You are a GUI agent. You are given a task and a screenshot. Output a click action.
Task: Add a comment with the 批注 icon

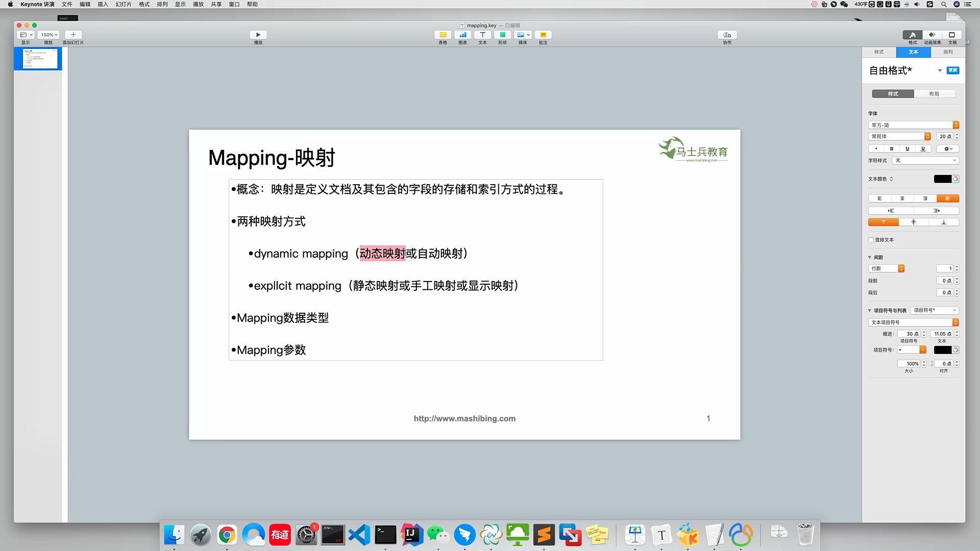coord(543,35)
